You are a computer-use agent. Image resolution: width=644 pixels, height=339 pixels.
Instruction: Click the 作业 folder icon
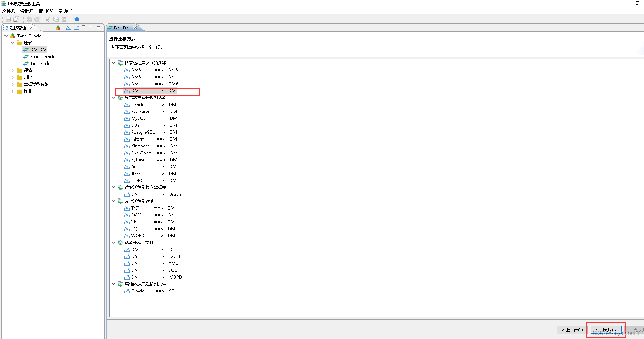point(20,91)
